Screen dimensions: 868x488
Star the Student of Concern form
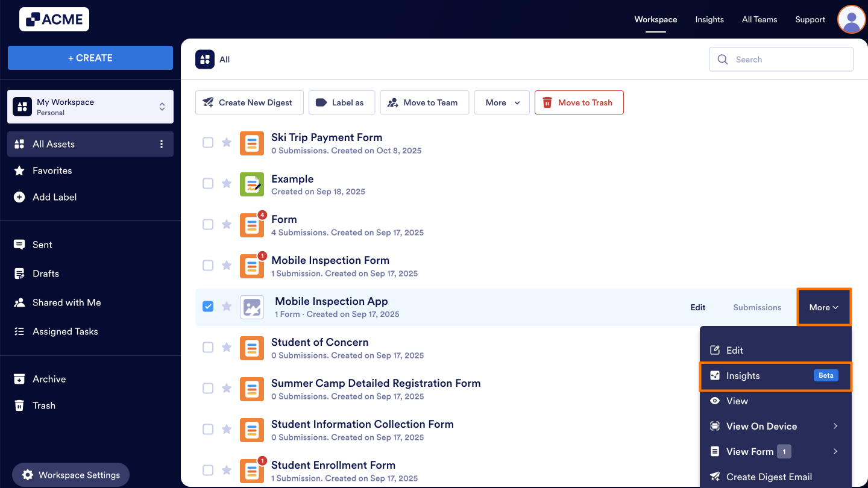click(227, 347)
